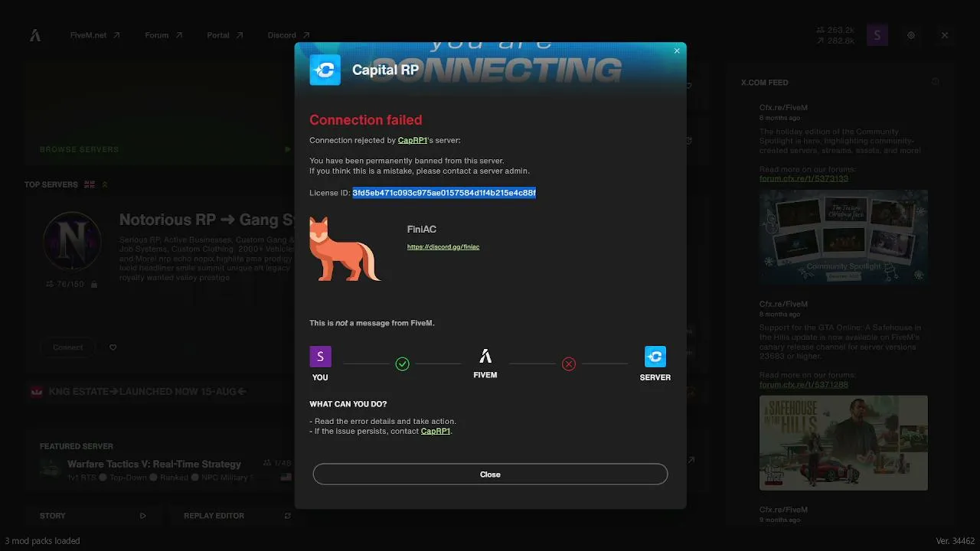Viewport: 980px width, 551px height.
Task: Click the SERVER icon in the connection diagram
Action: click(x=655, y=357)
